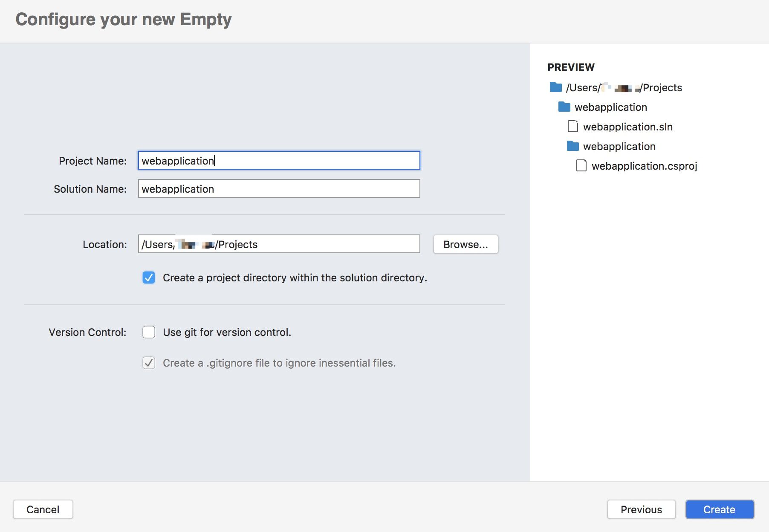Toggle the Create a .gitignore file checkbox
Screen dimensions: 769x532
point(149,363)
